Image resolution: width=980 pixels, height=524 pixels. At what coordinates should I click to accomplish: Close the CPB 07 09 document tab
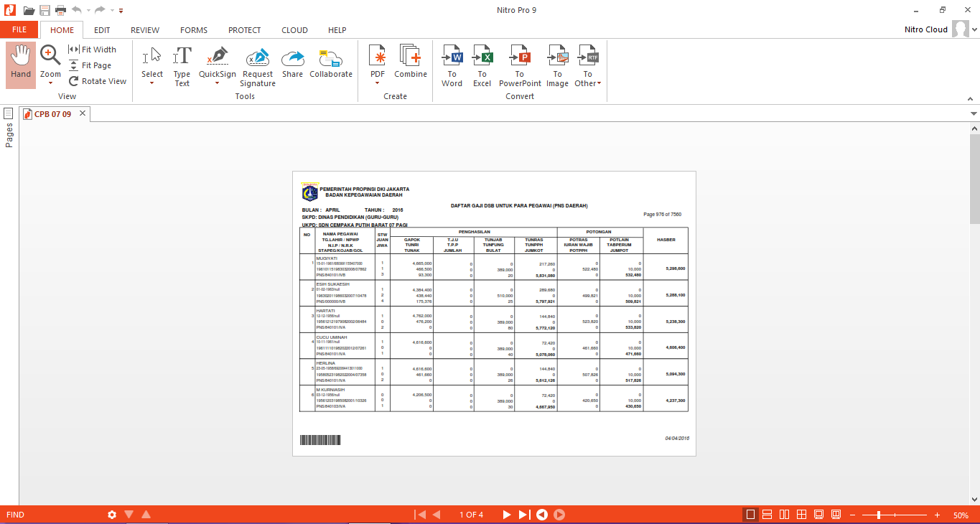pos(83,113)
